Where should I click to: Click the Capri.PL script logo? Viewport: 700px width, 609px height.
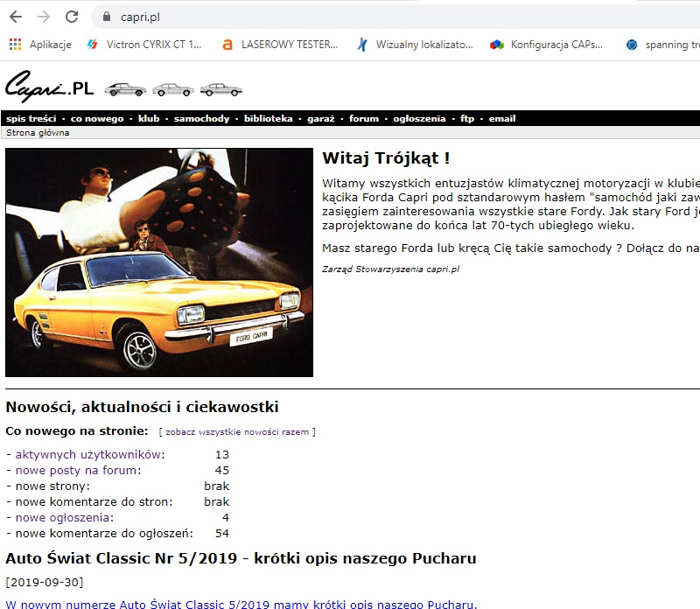[x=50, y=87]
